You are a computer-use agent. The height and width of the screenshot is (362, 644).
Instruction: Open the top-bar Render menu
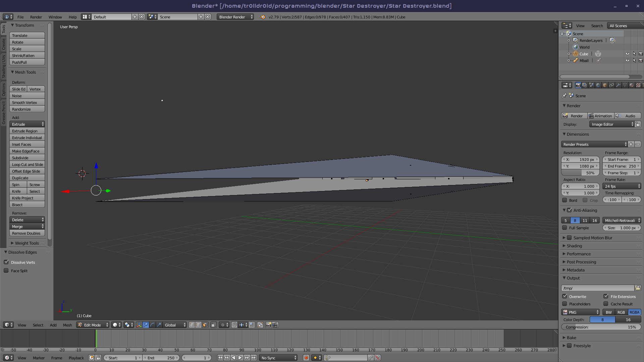(x=36, y=17)
